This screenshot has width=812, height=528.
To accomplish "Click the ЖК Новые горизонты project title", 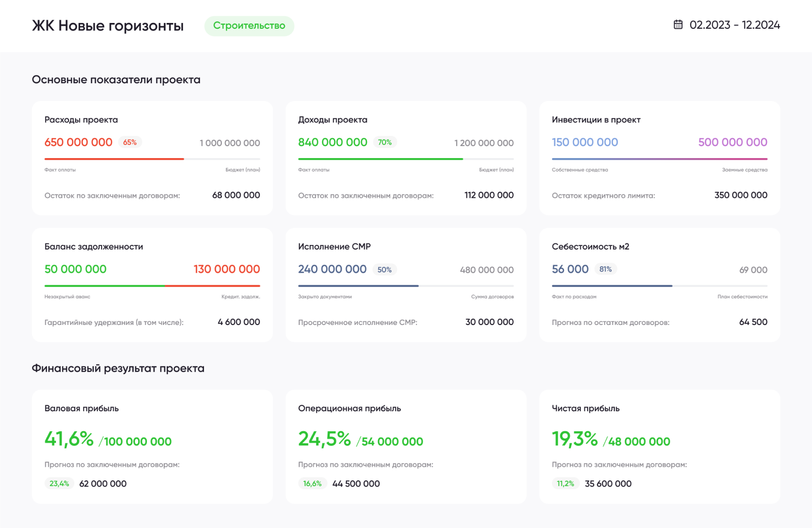I will [108, 26].
